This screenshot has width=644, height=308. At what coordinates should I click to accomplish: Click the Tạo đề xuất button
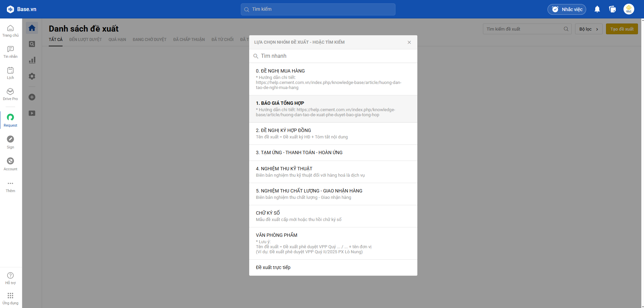pos(621,29)
